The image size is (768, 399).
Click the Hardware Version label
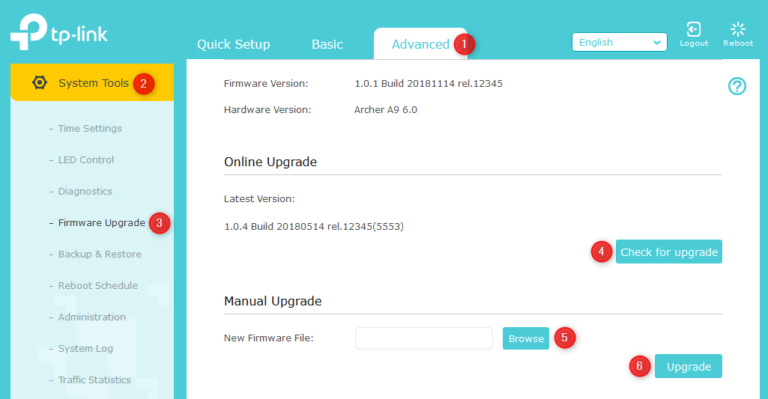point(267,110)
